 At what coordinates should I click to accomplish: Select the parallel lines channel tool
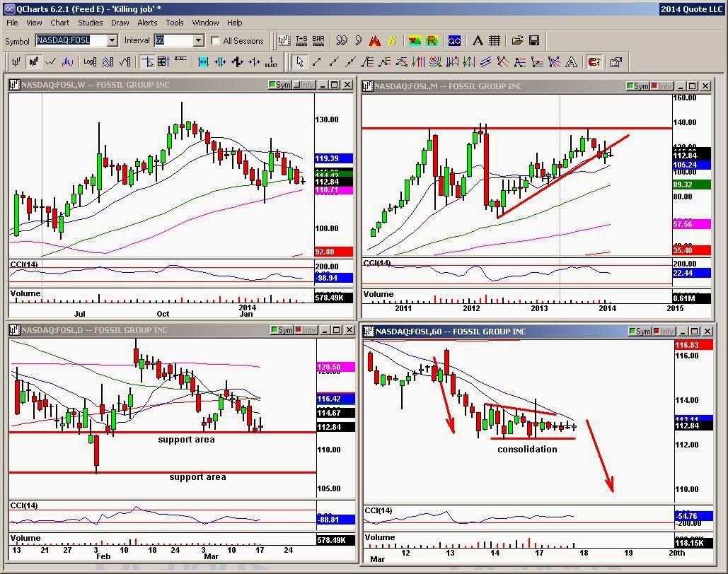pos(486,61)
